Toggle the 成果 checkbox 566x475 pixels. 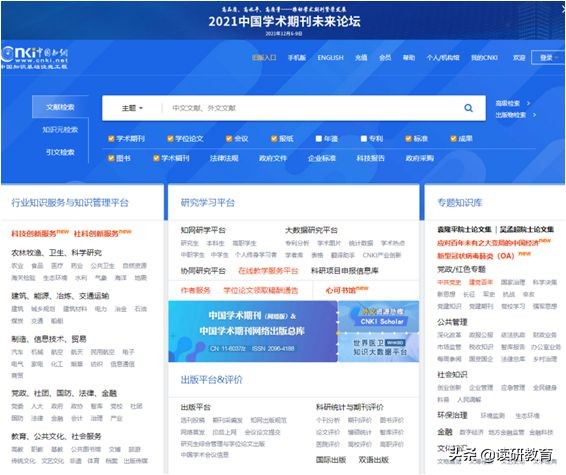pos(453,139)
